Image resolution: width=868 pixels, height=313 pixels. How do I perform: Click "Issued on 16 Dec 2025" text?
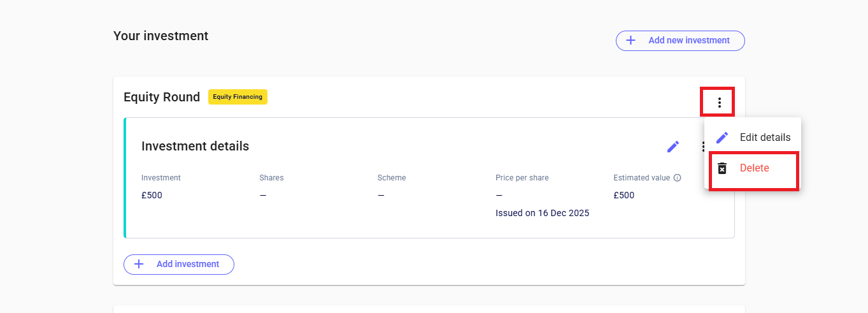click(542, 213)
